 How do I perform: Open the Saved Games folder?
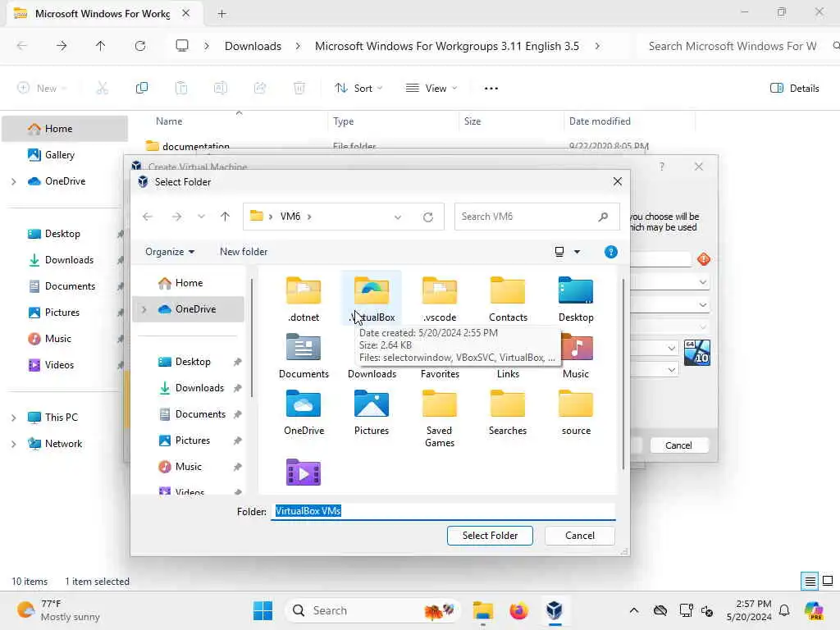point(440,418)
